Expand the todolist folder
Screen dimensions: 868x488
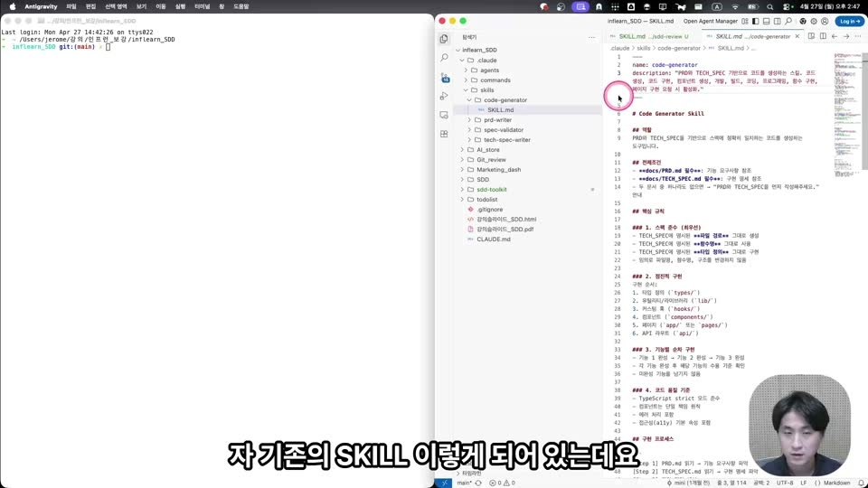pos(462,199)
